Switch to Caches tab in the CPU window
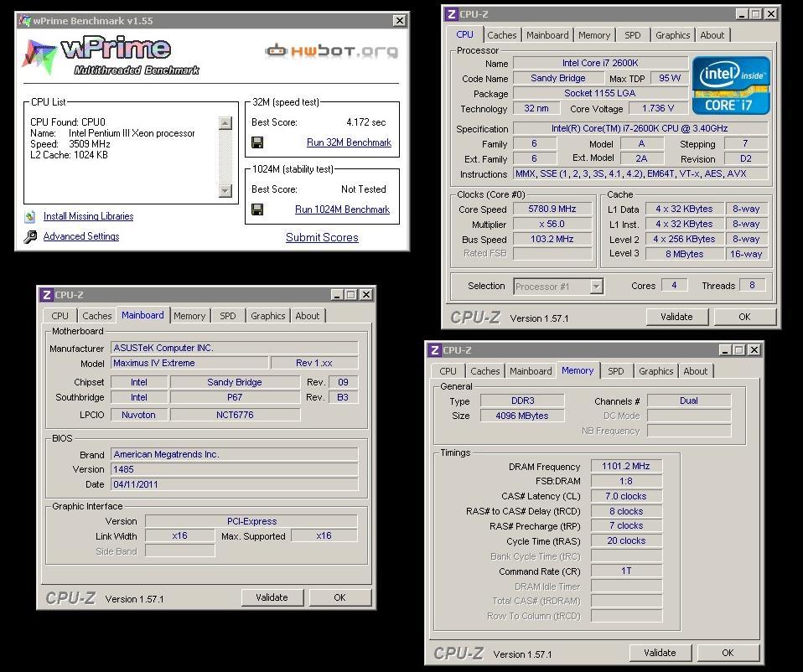The image size is (803, 672). pyautogui.click(x=502, y=35)
